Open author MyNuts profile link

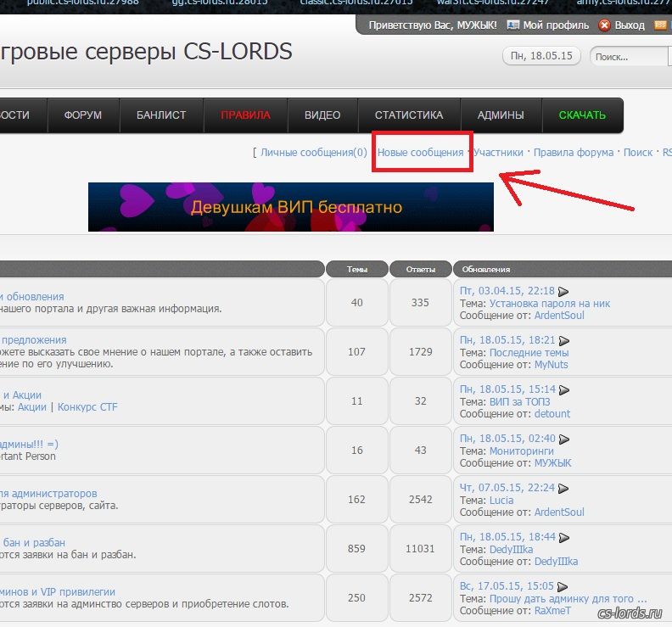click(x=552, y=365)
